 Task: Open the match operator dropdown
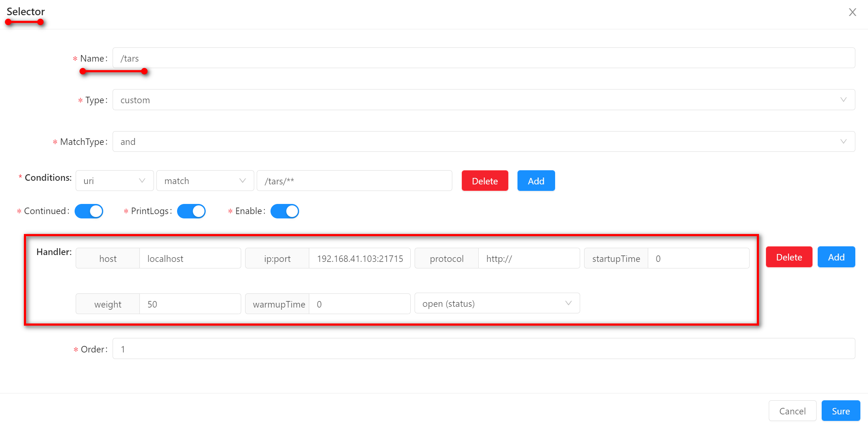pos(205,181)
